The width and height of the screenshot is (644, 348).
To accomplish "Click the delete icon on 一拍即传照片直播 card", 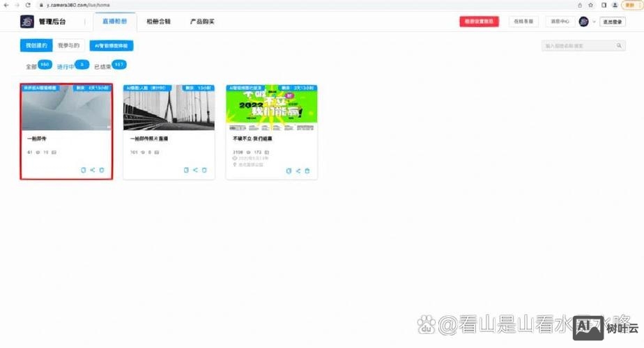I will click(204, 170).
